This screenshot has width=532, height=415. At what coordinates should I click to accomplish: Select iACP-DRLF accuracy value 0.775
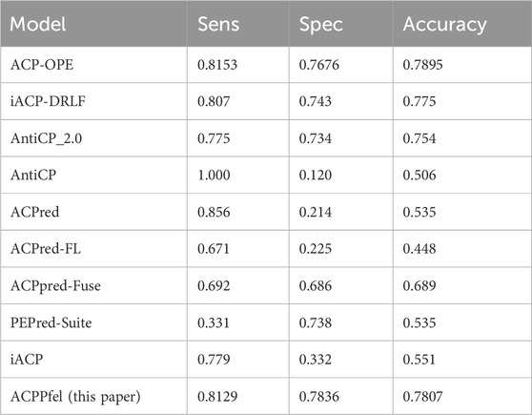[x=419, y=101]
